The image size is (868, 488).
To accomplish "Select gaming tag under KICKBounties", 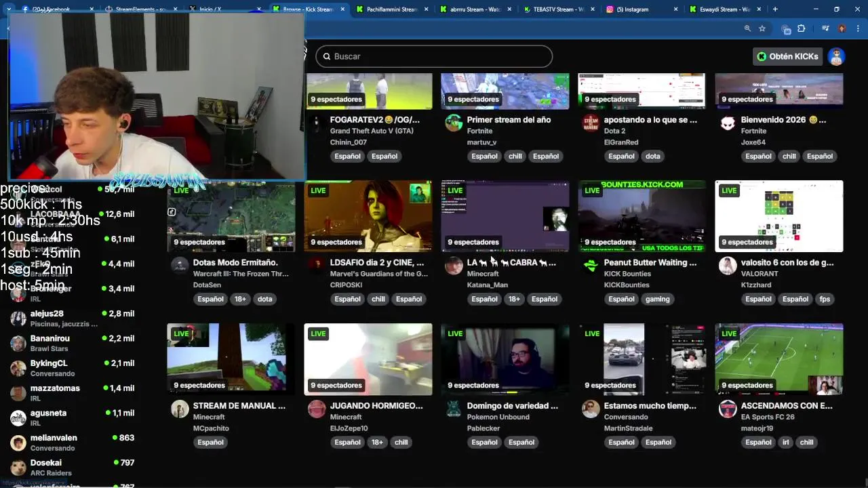I will click(x=657, y=299).
